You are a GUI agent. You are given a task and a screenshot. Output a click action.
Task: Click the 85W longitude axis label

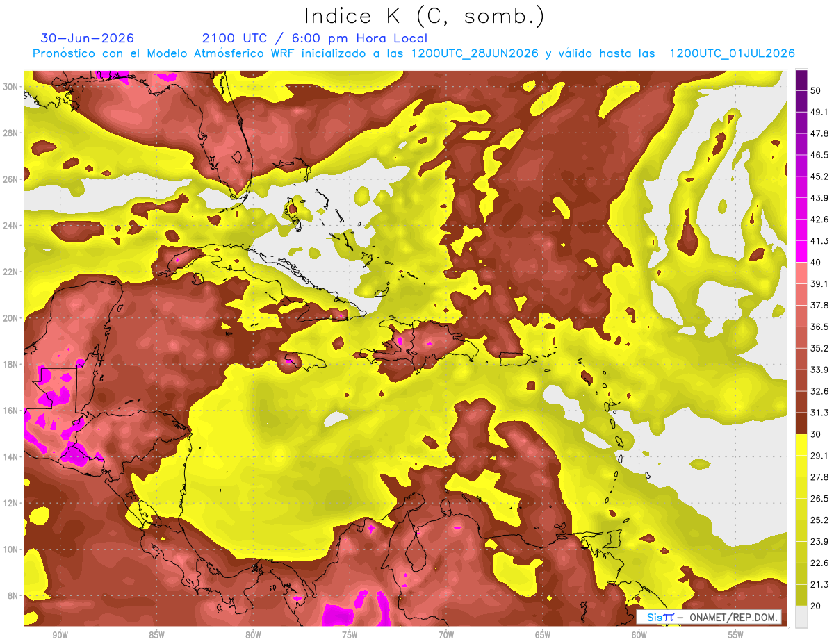tap(156, 636)
